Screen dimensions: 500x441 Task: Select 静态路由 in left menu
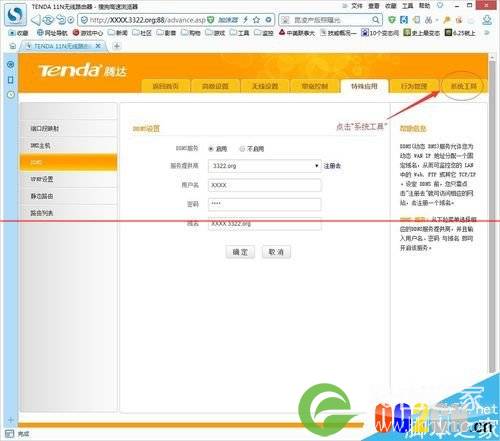[x=69, y=196]
